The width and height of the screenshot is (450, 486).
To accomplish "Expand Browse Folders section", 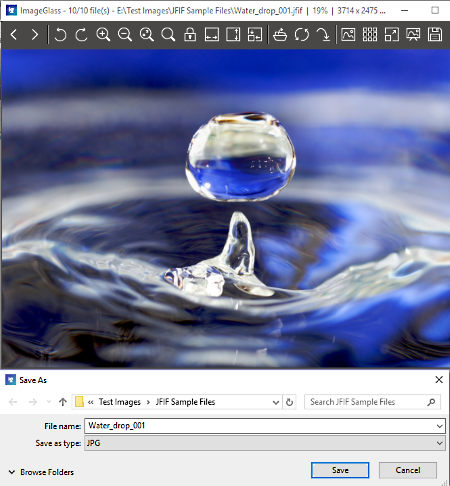I will pyautogui.click(x=41, y=472).
